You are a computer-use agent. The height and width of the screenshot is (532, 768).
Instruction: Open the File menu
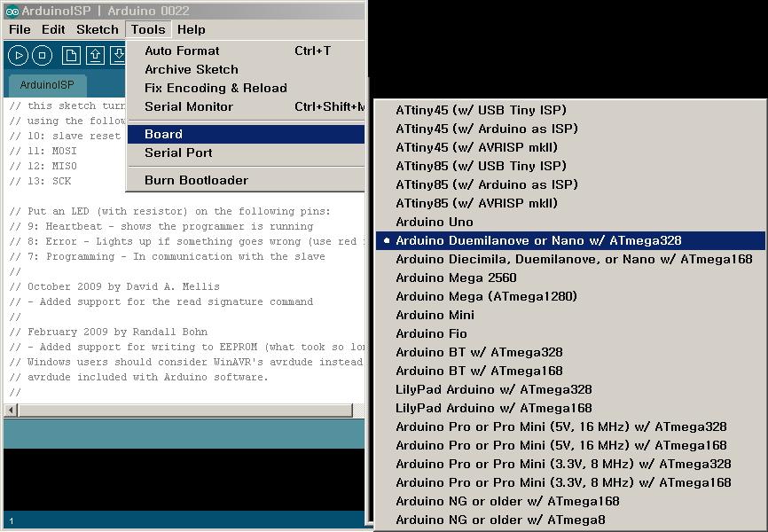point(20,30)
